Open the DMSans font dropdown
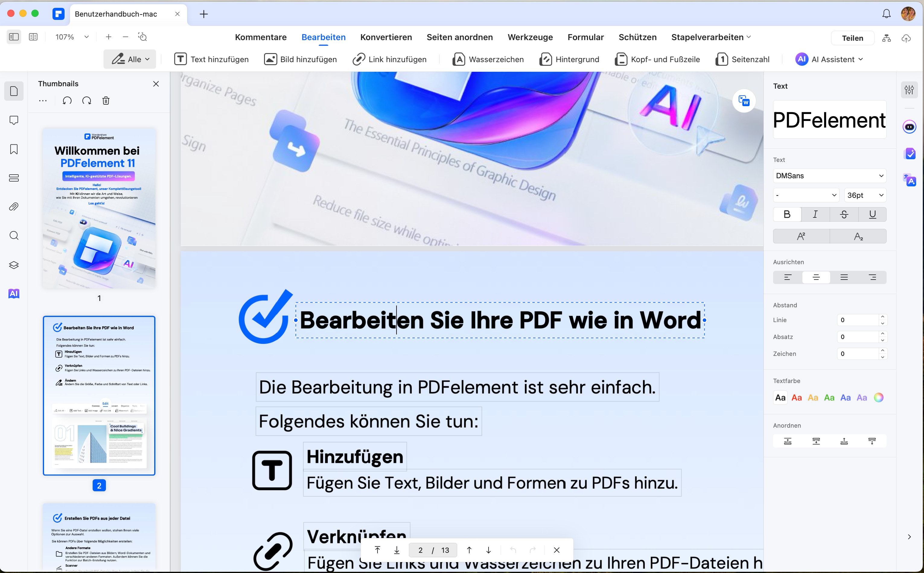Screen dimensions: 924x573 (830, 176)
